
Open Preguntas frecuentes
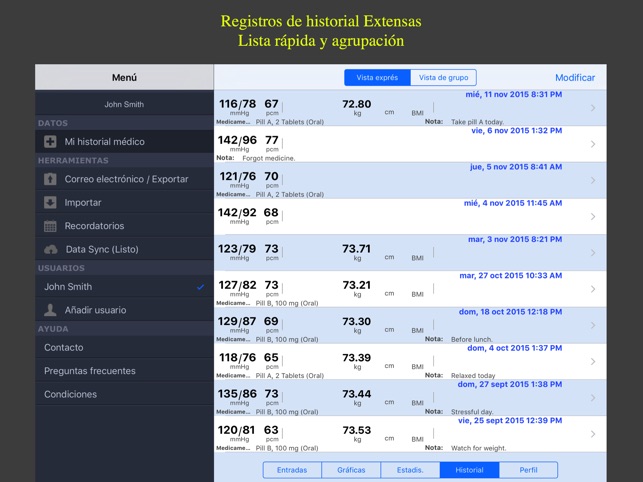[124, 371]
